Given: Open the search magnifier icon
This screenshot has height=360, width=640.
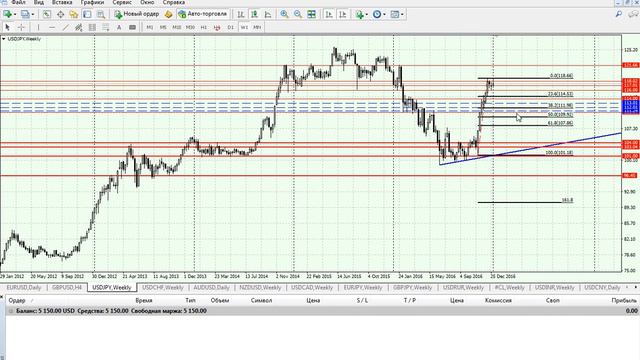Looking at the screenshot, I should click(x=619, y=14).
